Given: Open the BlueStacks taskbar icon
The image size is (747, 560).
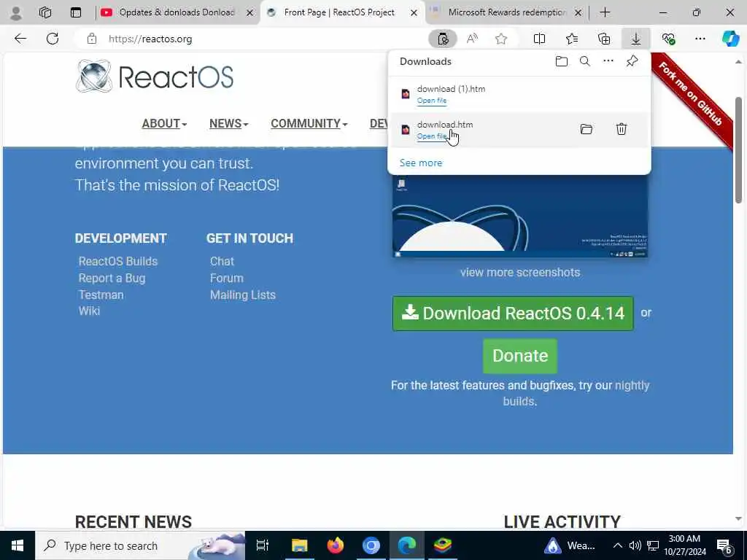Looking at the screenshot, I should [x=443, y=545].
